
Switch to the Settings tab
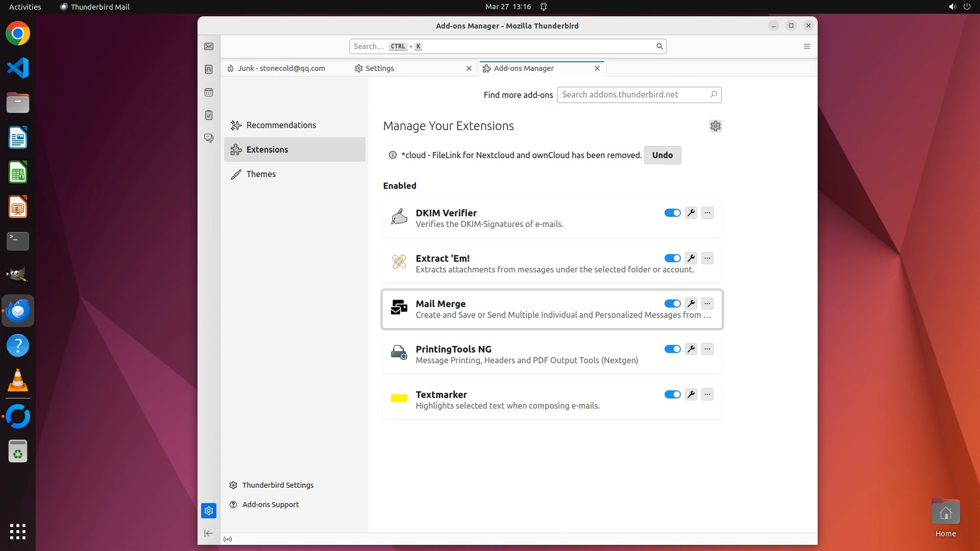click(380, 68)
